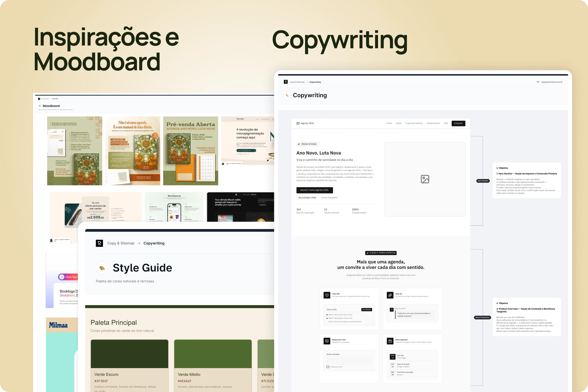This screenshot has height=392, width=588.
Task: Select the Verde Médio color swatch
Action: (x=213, y=354)
